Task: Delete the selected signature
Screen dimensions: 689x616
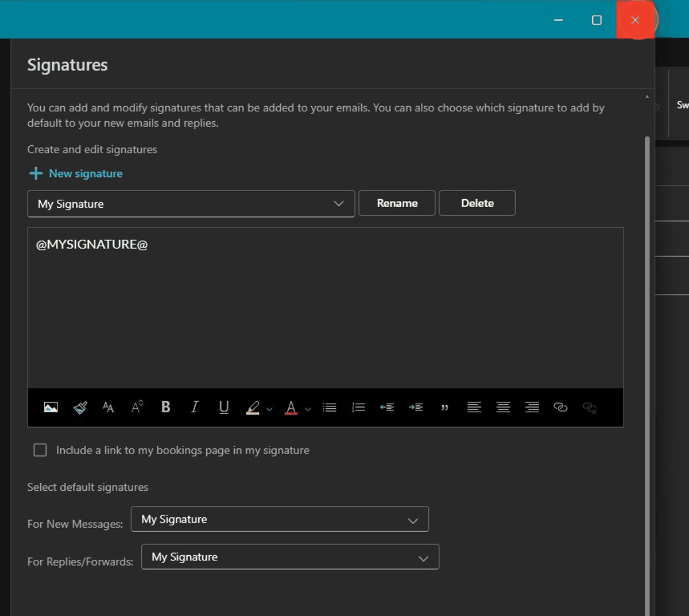Action: tap(477, 203)
